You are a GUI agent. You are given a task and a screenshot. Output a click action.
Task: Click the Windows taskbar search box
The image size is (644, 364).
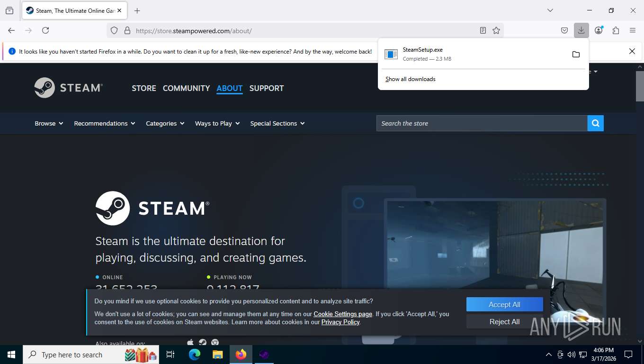point(91,355)
